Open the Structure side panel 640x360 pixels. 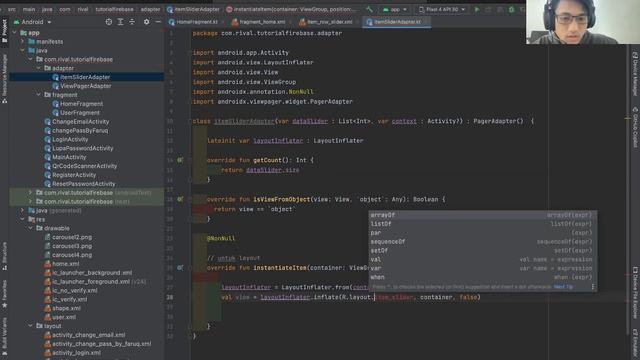tap(4, 256)
